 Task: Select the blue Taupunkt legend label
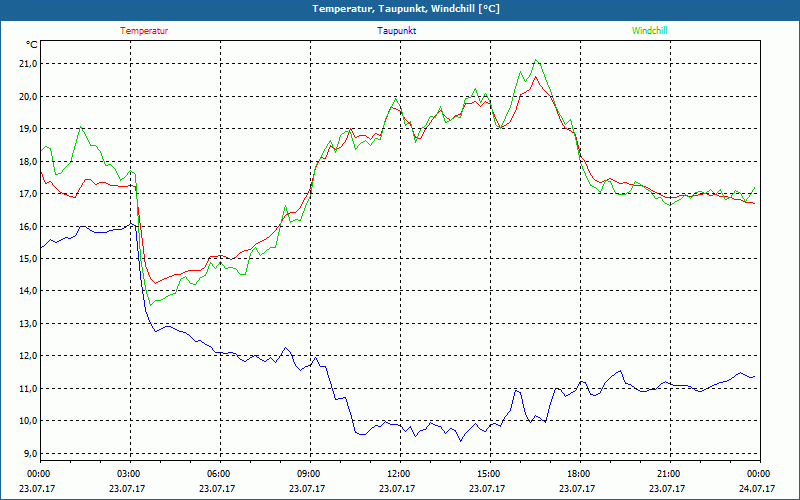coord(397,31)
